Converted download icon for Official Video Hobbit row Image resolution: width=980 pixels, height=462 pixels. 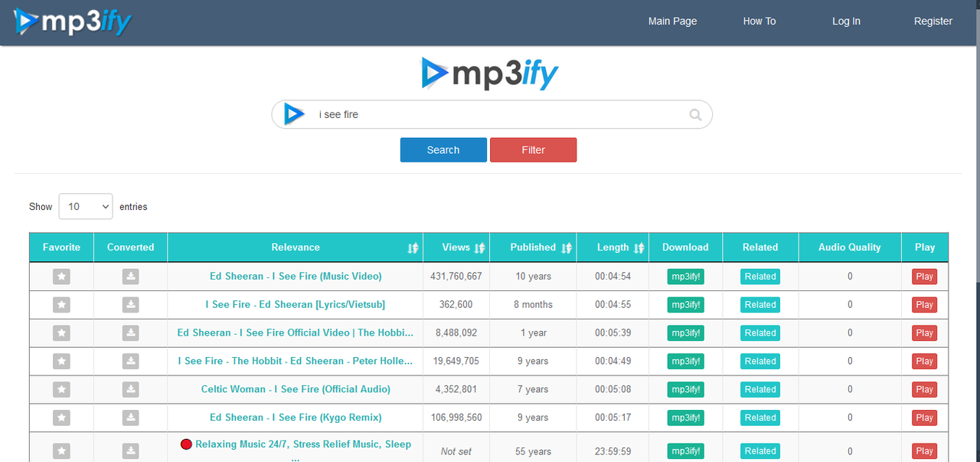tap(131, 333)
